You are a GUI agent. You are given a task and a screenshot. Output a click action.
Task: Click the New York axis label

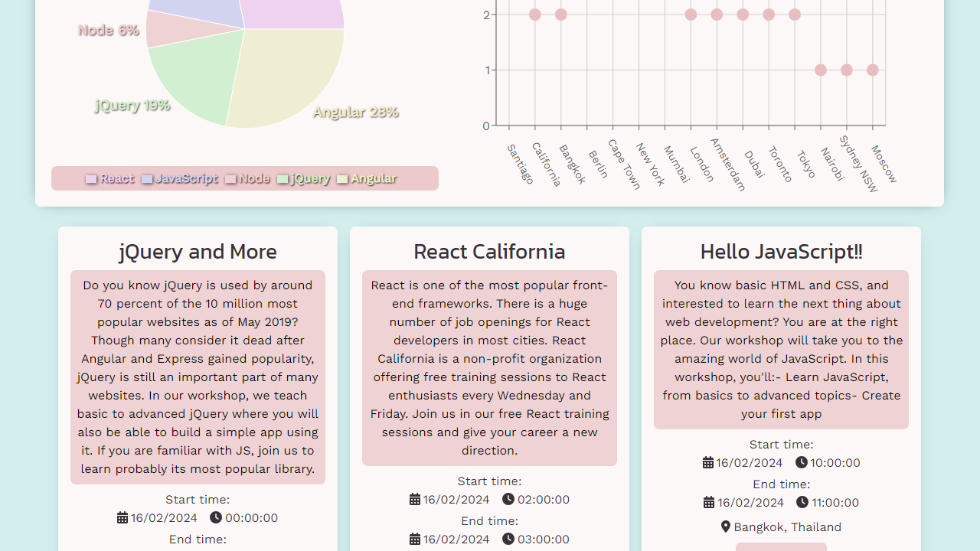coord(651,165)
